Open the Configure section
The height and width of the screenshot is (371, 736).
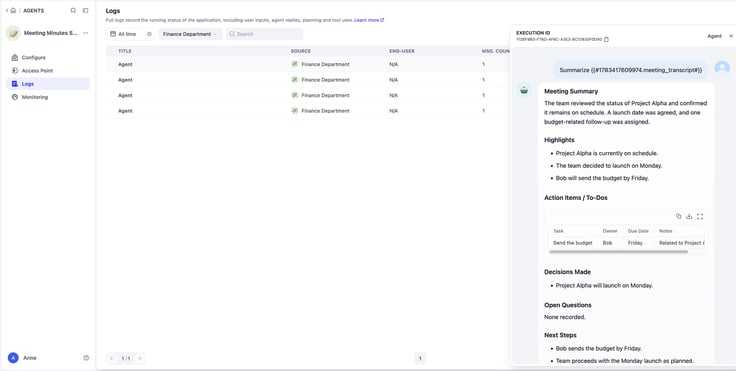[48, 57]
